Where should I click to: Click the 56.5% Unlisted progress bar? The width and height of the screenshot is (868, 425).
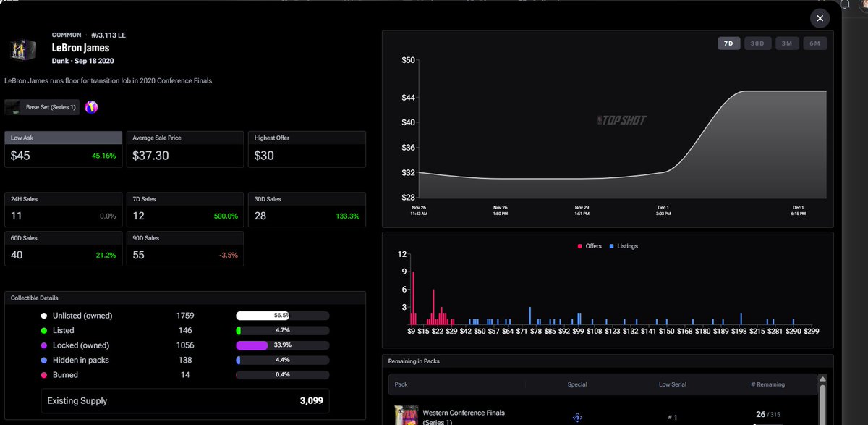pyautogui.click(x=283, y=316)
